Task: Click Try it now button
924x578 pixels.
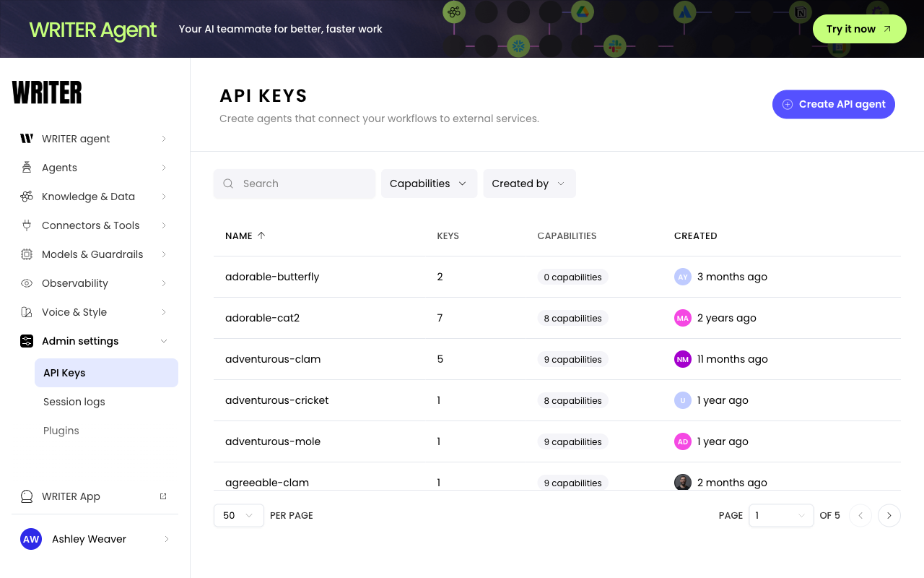Action: pyautogui.click(x=860, y=29)
